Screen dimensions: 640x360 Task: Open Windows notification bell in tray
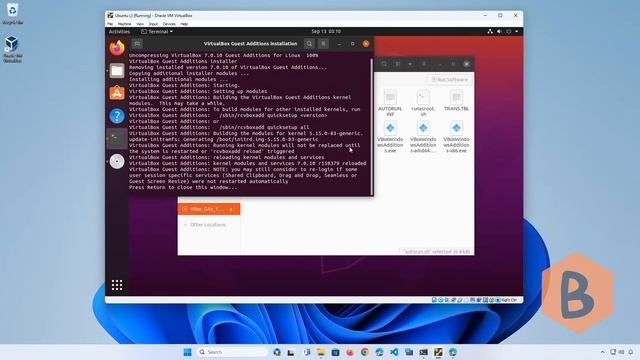pos(631,352)
